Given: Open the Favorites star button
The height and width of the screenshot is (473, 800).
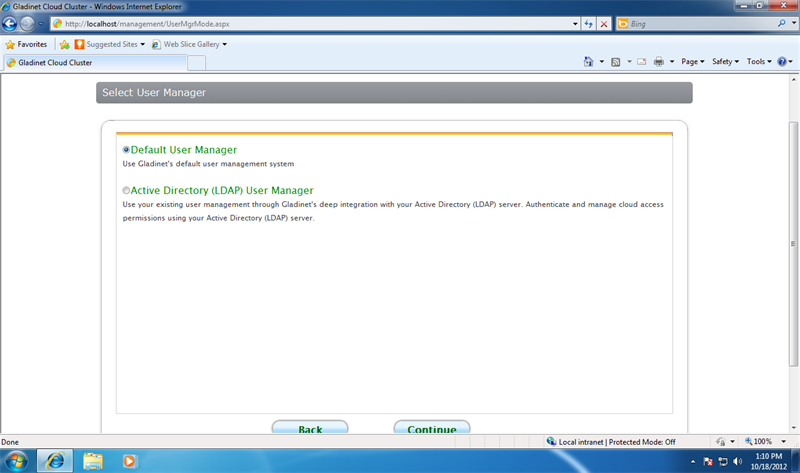Looking at the screenshot, I should [x=26, y=44].
